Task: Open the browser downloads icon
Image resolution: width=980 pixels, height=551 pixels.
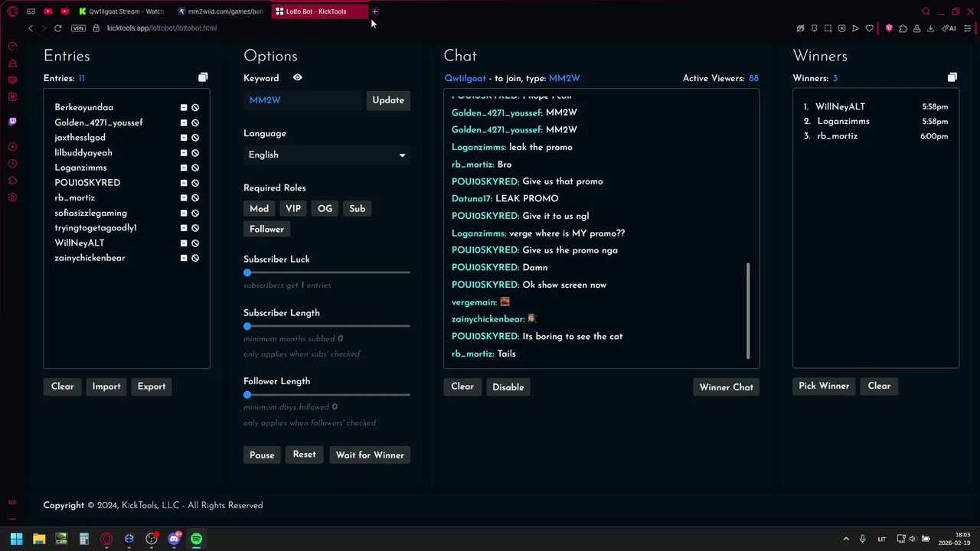Action: click(x=930, y=28)
